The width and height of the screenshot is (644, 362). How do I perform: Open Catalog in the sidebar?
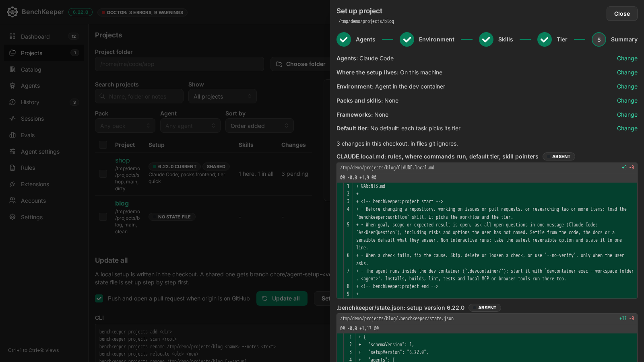(x=44, y=69)
